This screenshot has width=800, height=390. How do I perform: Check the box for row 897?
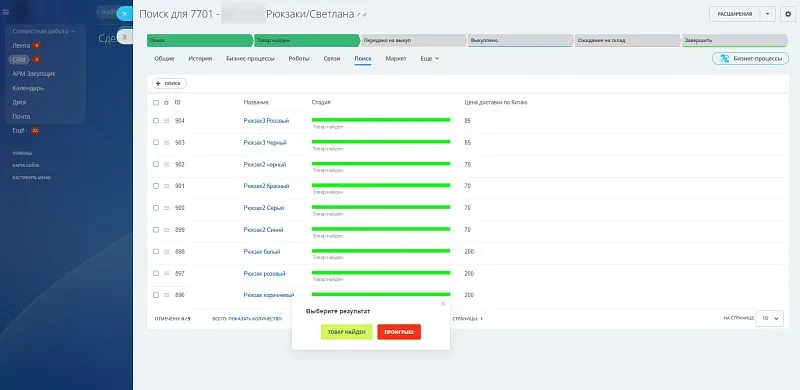pos(156,274)
